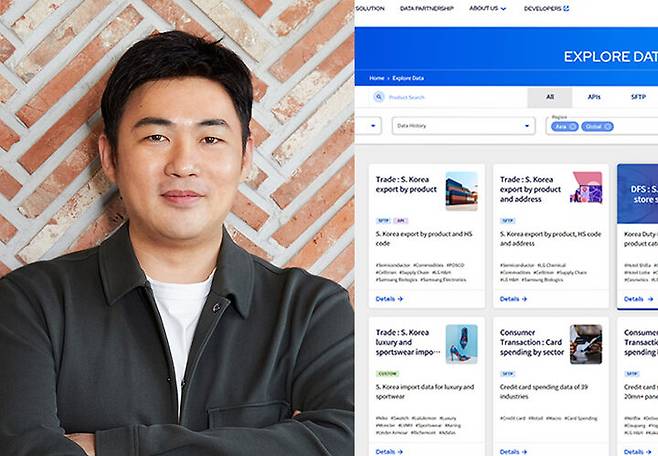The width and height of the screenshot is (658, 456).
Task: Click the EXPLORE DATA banner heading
Action: click(611, 57)
